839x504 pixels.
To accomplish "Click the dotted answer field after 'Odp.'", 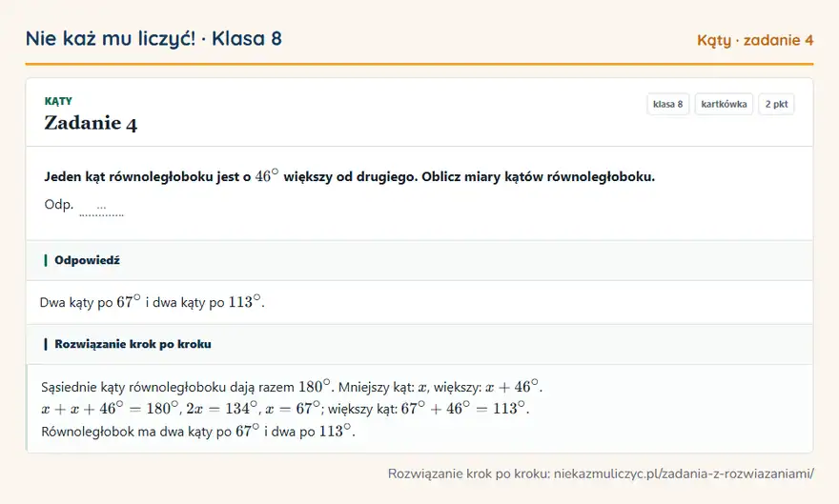I will (x=101, y=209).
